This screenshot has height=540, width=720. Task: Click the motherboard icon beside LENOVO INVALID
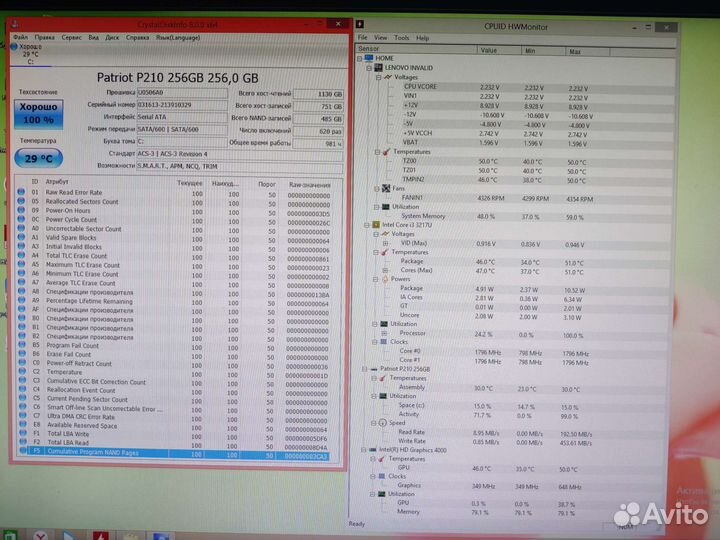coord(378,68)
